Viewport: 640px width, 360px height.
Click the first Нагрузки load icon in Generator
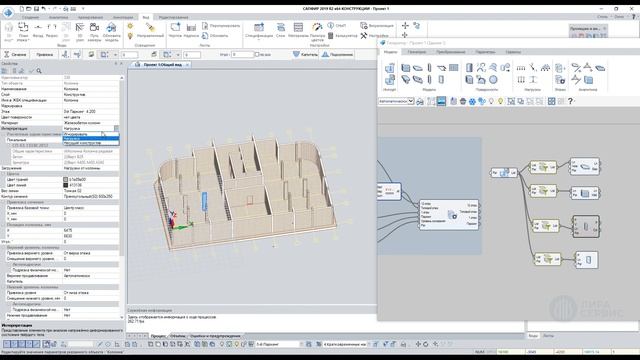point(521,68)
